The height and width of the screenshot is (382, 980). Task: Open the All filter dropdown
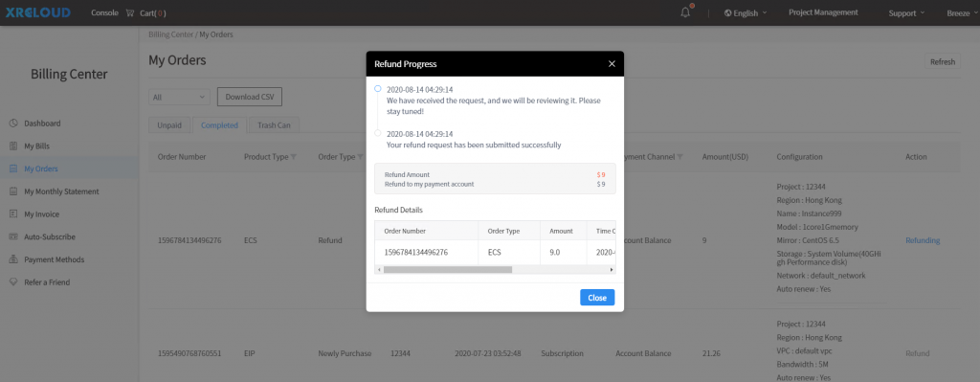coord(179,97)
